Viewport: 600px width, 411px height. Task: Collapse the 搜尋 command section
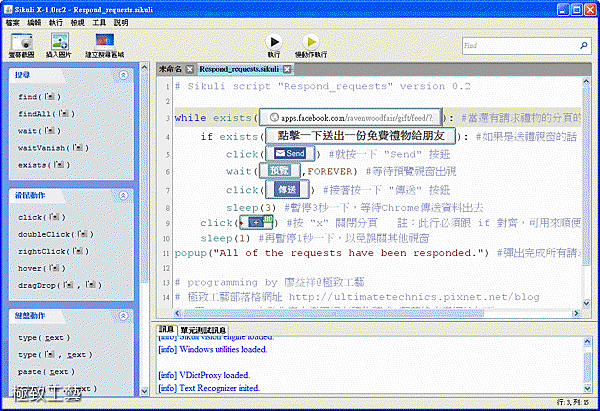[123, 75]
